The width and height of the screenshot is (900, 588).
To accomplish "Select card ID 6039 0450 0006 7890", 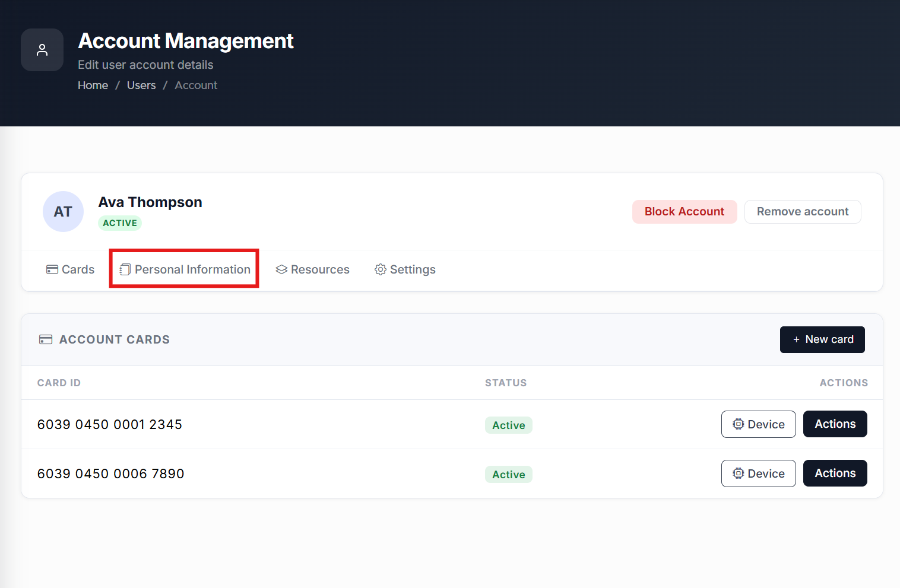I will pyautogui.click(x=111, y=473).
